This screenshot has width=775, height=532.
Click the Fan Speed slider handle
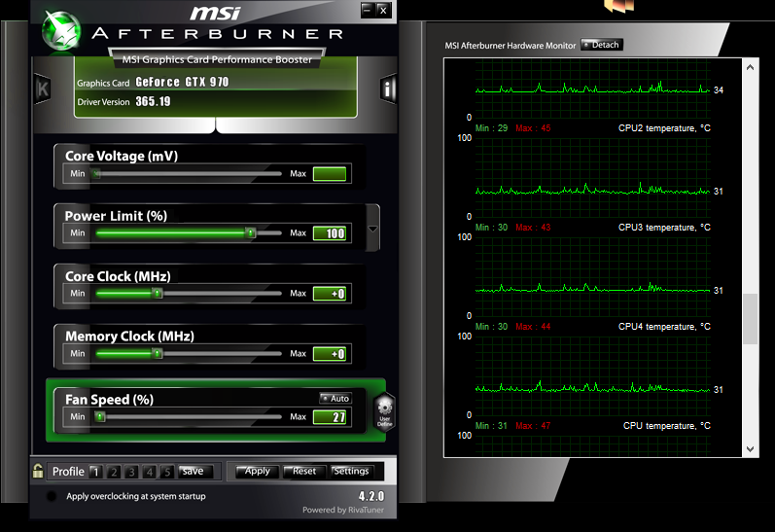click(x=100, y=417)
